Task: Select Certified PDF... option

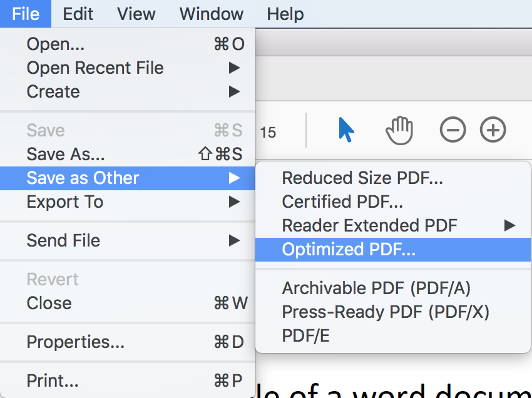Action: click(393, 202)
